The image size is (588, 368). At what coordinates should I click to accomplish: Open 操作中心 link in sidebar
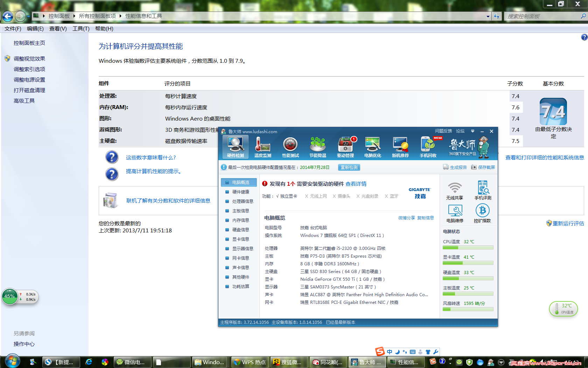[24, 344]
